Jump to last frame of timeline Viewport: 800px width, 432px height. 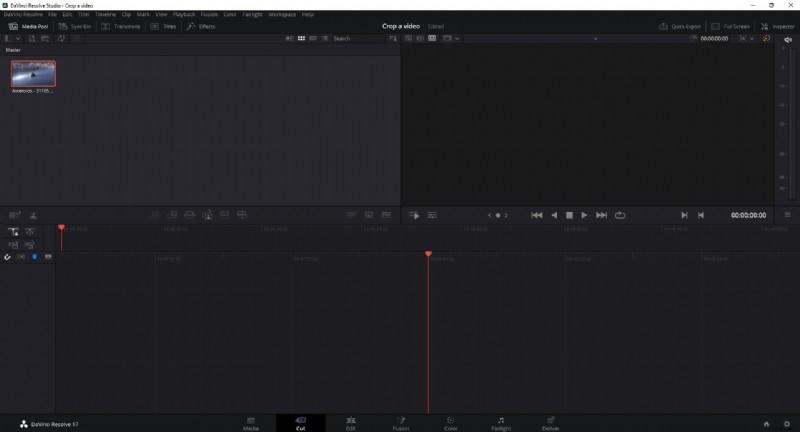[602, 215]
